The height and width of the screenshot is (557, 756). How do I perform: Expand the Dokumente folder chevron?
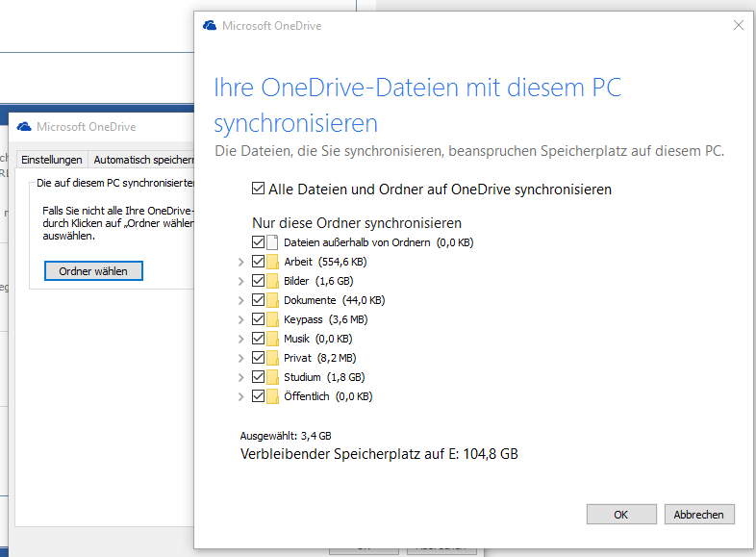tap(241, 300)
